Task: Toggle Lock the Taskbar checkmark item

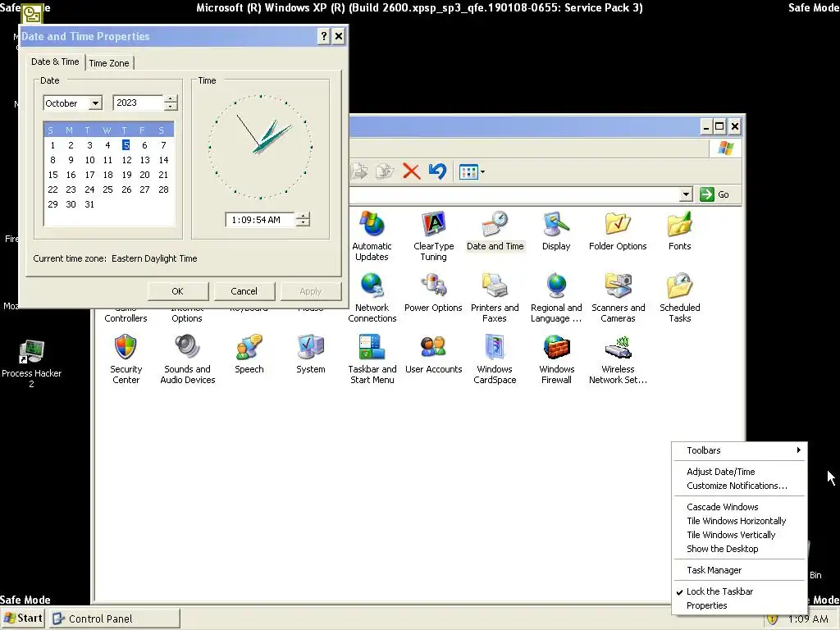Action: click(739, 591)
